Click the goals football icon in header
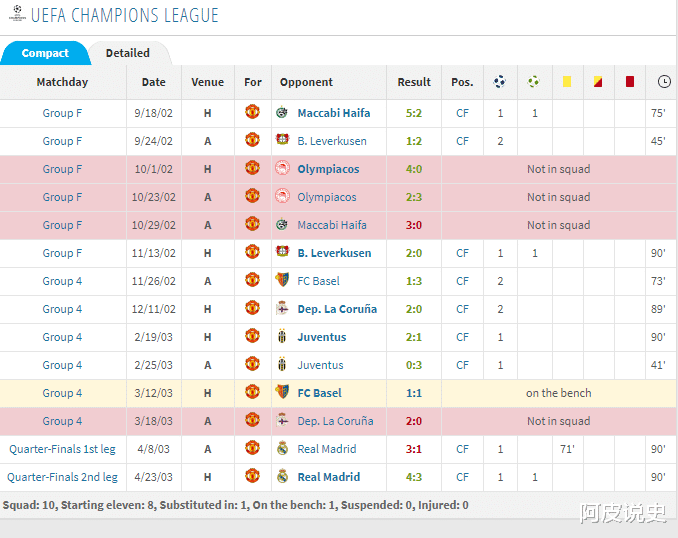Viewport: 678px width, 538px height. 500,82
